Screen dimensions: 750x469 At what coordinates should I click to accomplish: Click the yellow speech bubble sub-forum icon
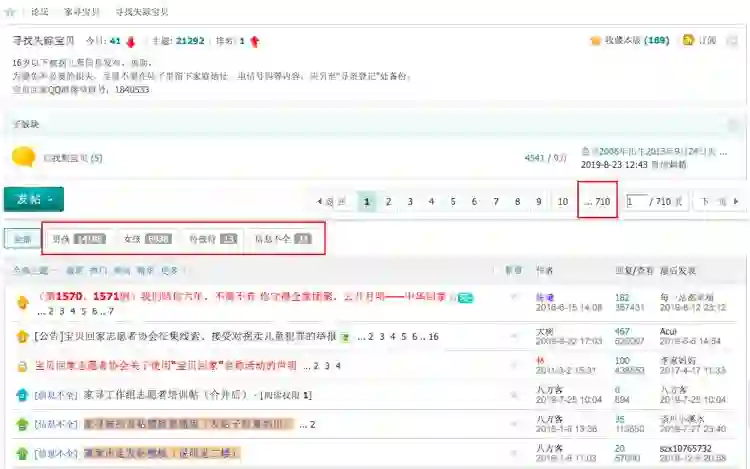[23, 157]
